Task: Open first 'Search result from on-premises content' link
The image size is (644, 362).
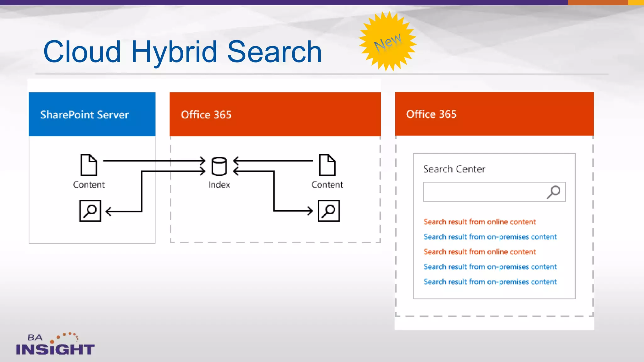Action: (490, 237)
